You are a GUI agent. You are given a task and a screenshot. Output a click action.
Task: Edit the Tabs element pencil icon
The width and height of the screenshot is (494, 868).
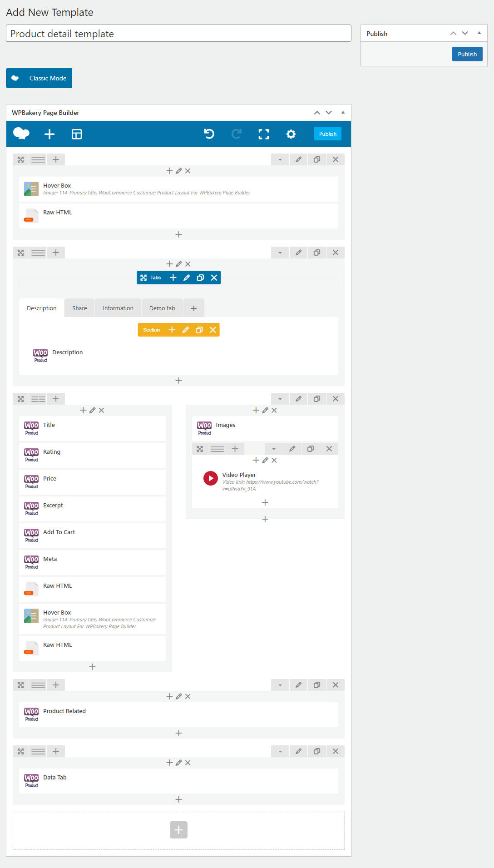(187, 278)
